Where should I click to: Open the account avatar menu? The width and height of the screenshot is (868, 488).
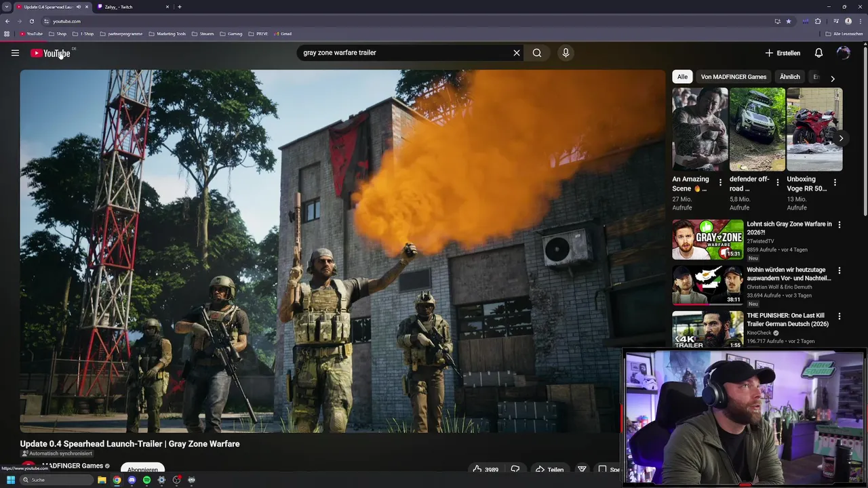tap(843, 53)
